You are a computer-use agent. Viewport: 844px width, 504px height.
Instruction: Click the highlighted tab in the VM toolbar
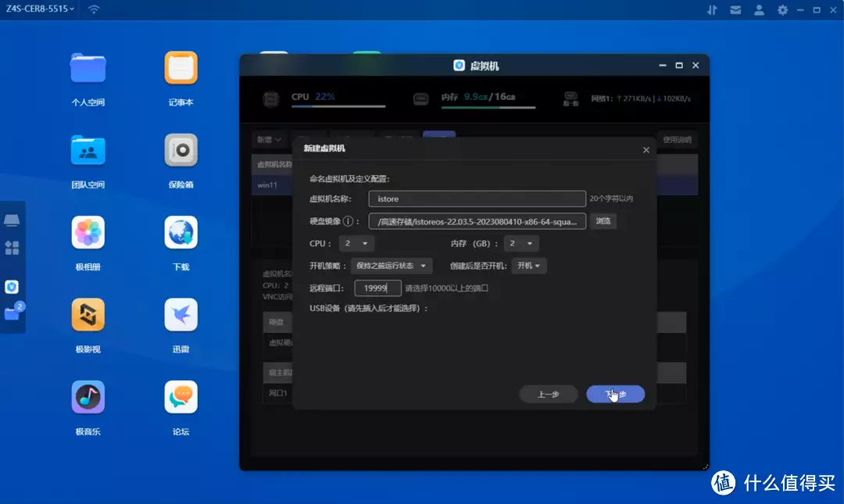pyautogui.click(x=439, y=134)
